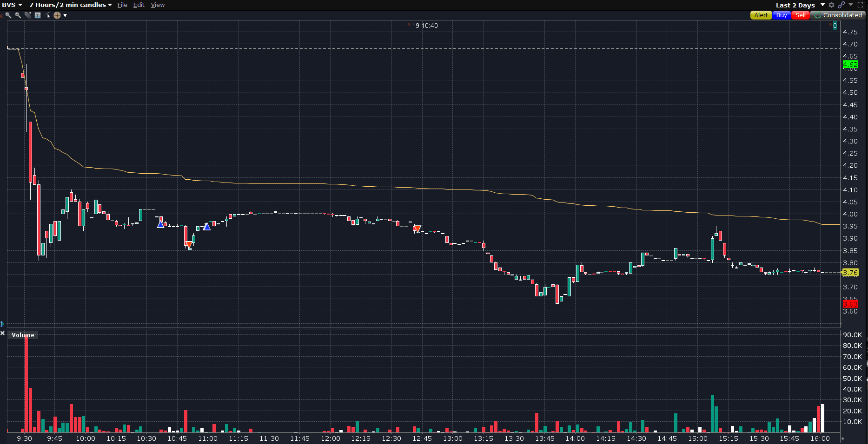Click the red sell triangle near 10:50
Screen dimensions: 868x444
pos(189,244)
